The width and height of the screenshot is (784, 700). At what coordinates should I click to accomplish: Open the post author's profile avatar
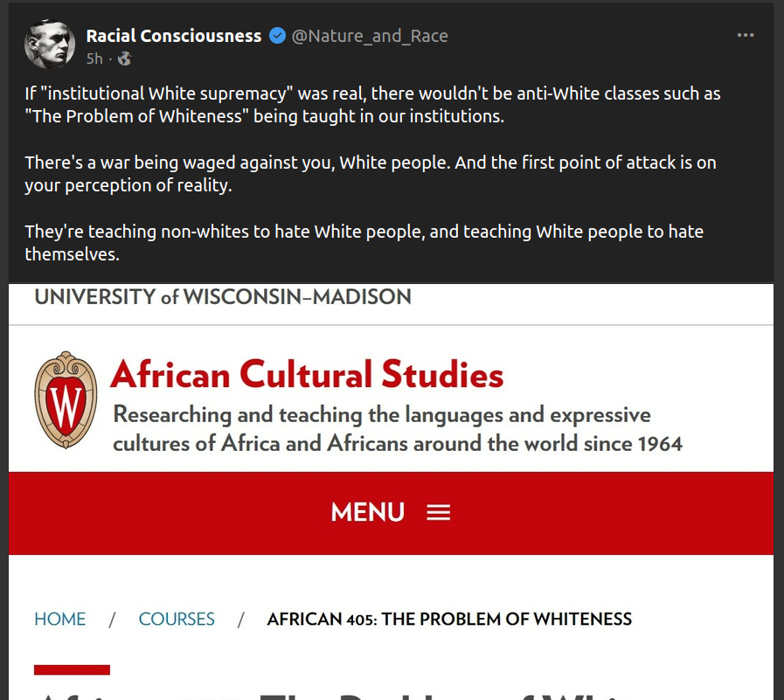tap(50, 44)
